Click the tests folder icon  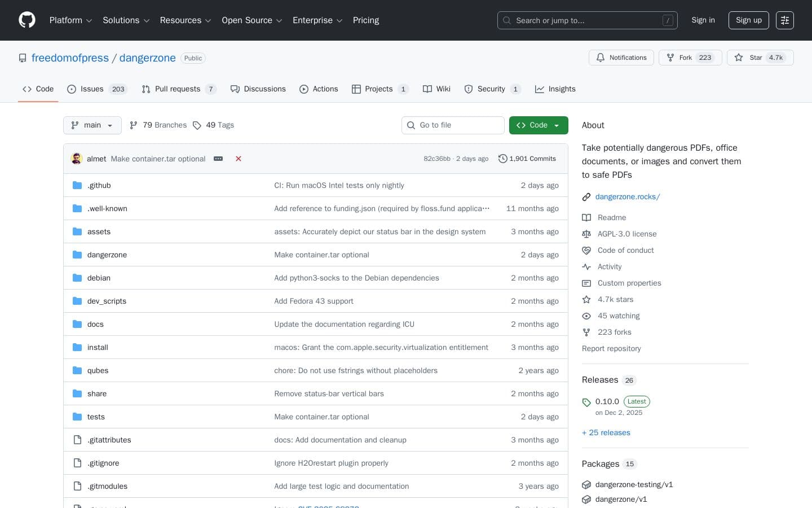coord(77,417)
